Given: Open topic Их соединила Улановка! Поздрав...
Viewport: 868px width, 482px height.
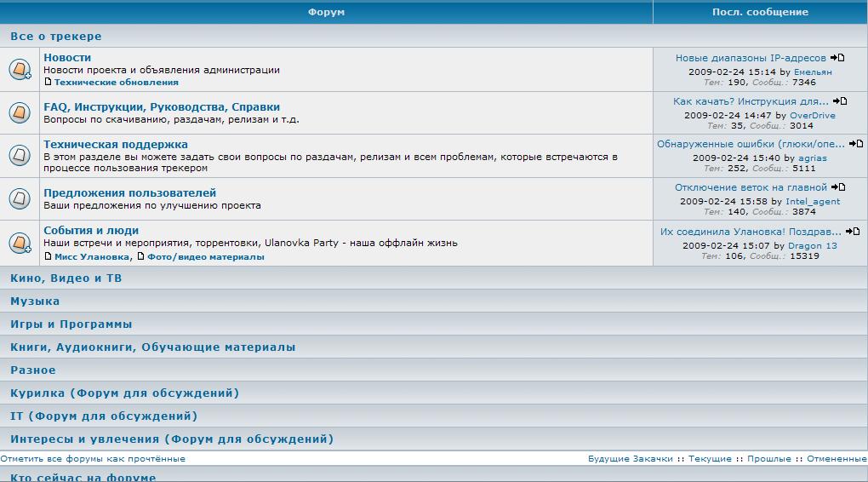Looking at the screenshot, I should point(751,232).
